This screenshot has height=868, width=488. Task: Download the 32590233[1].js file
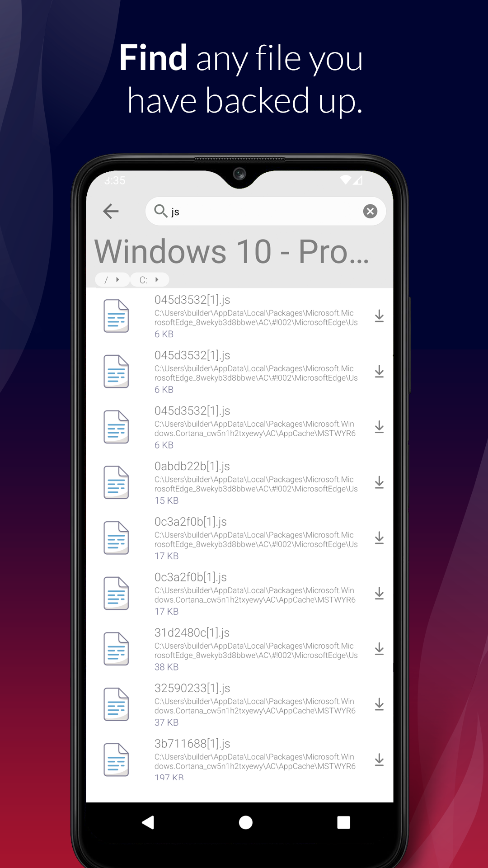tap(379, 705)
